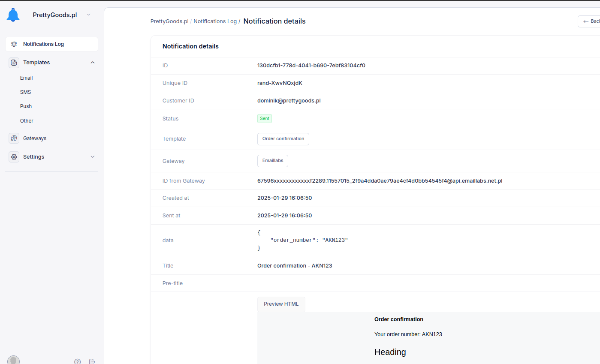Click the 'Status' row label
The image size is (600, 364).
point(170,119)
